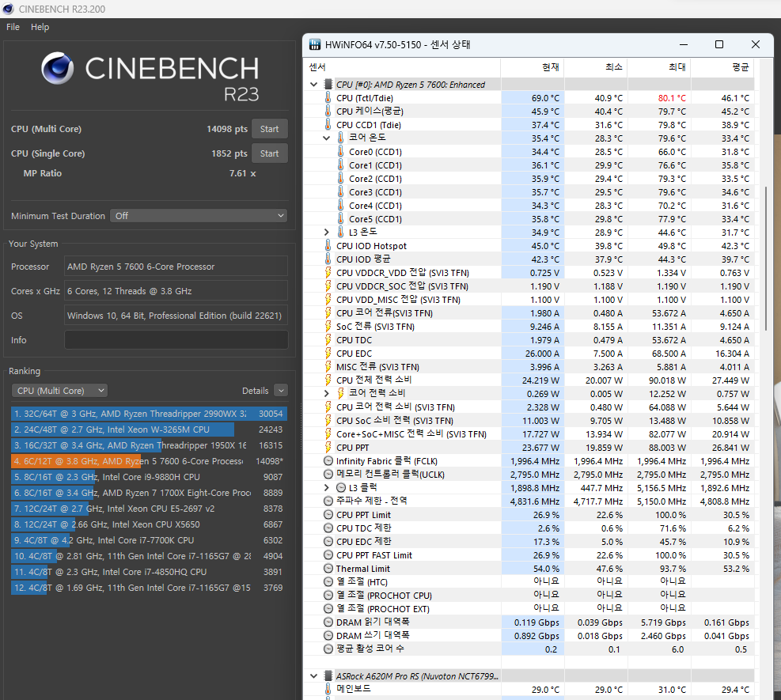Click the Processor field in Your System

click(176, 267)
